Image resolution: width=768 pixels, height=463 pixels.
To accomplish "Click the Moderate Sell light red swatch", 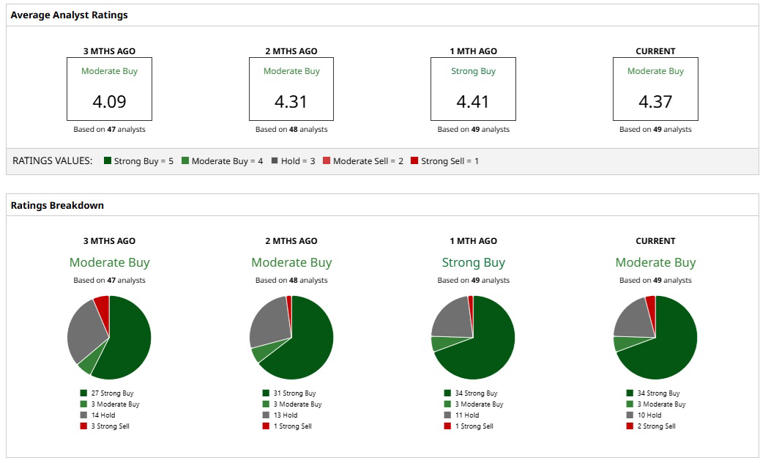I will 327,160.
